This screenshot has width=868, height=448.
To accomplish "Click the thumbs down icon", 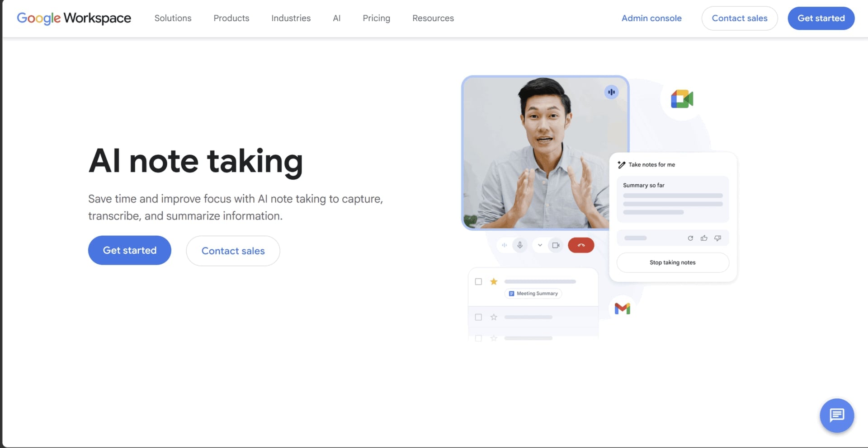I will (717, 238).
